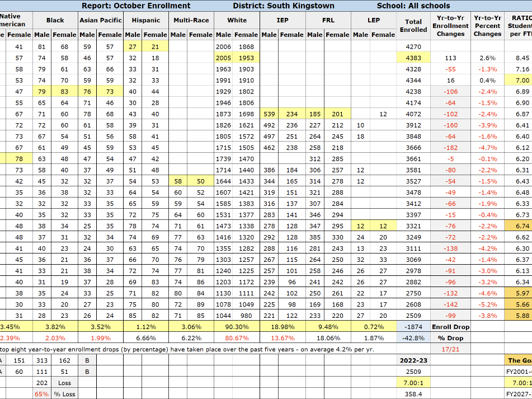Screen dimensions: 532x399
Task: Click the 'Enroll Drop' label
Action: (450, 327)
